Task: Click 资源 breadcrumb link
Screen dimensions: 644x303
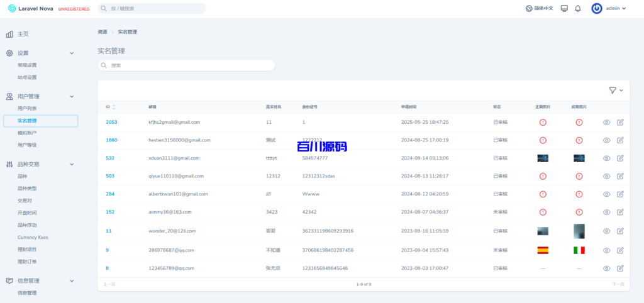Action: (103, 32)
